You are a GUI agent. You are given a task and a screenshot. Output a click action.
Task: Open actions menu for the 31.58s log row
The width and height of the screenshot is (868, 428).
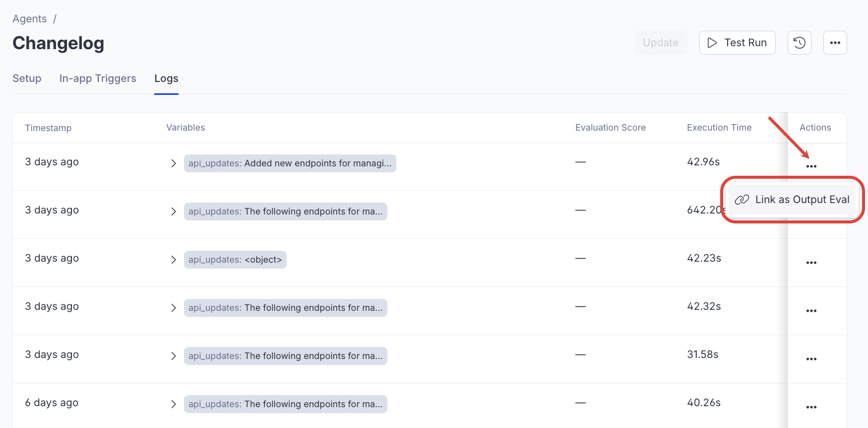pos(811,359)
